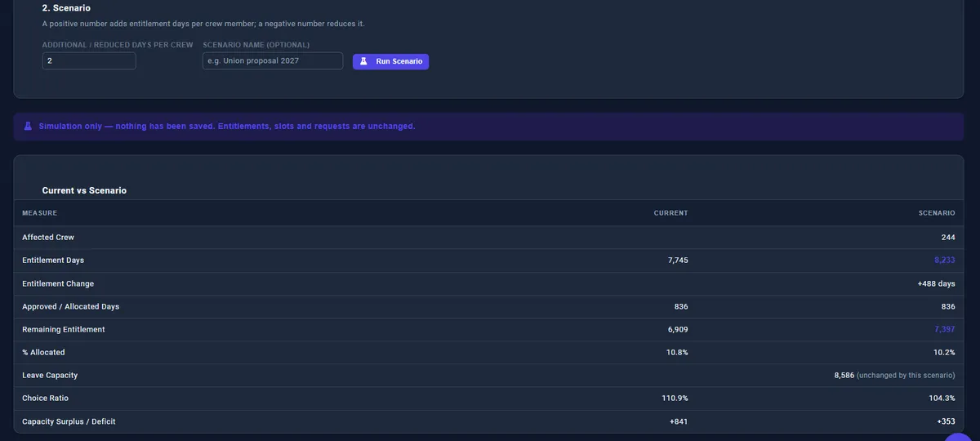Click the flask icon on Run Scenario
The height and width of the screenshot is (441, 980).
click(x=364, y=61)
